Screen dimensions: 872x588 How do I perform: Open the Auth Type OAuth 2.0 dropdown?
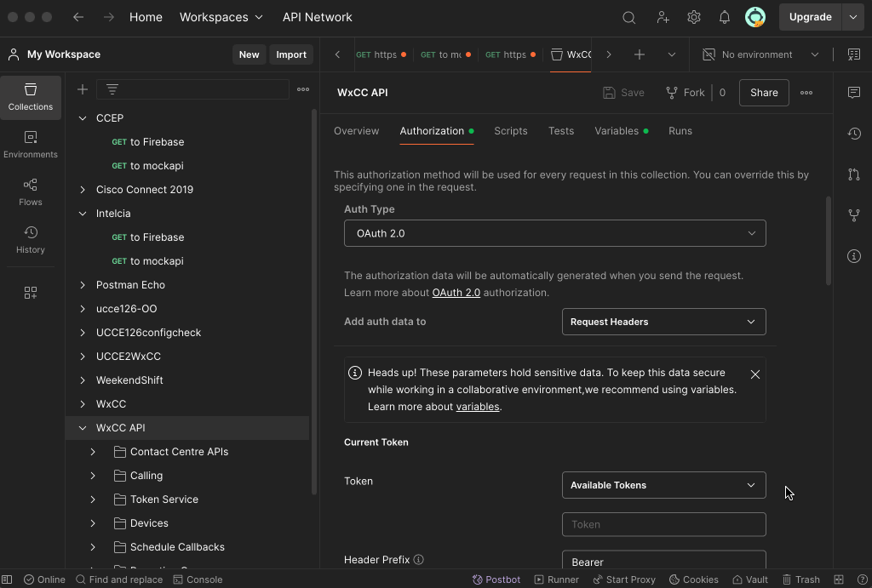[x=554, y=233]
